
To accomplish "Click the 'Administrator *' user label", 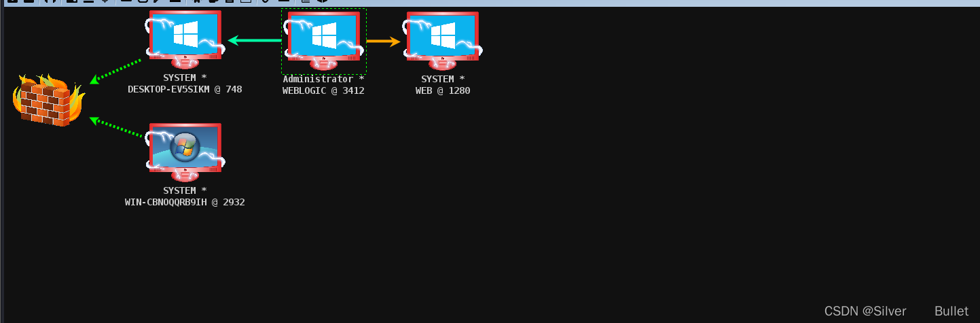I will tap(323, 79).
